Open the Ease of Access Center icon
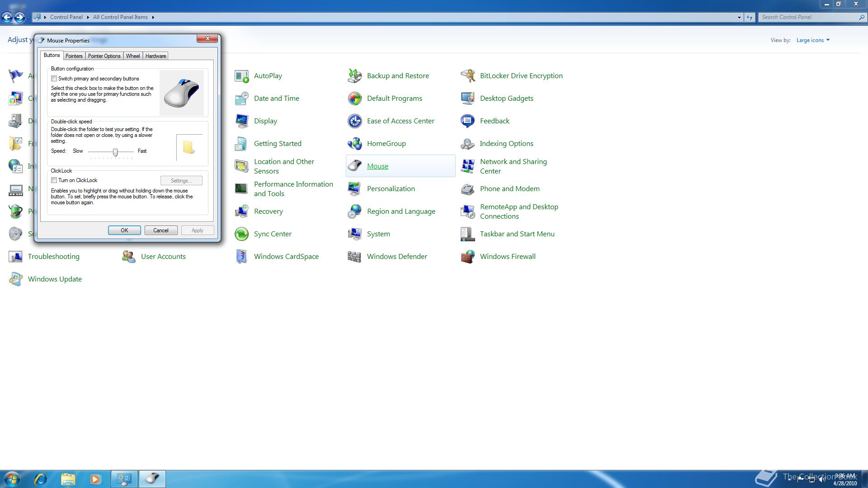The height and width of the screenshot is (488, 868). [x=355, y=121]
